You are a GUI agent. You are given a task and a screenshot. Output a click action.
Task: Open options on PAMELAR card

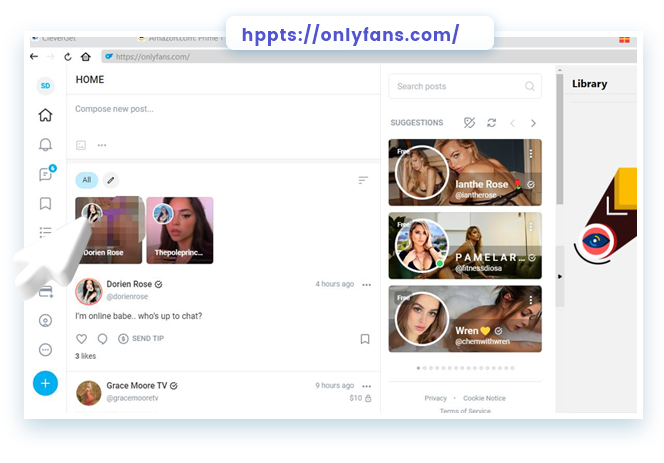coord(531,227)
